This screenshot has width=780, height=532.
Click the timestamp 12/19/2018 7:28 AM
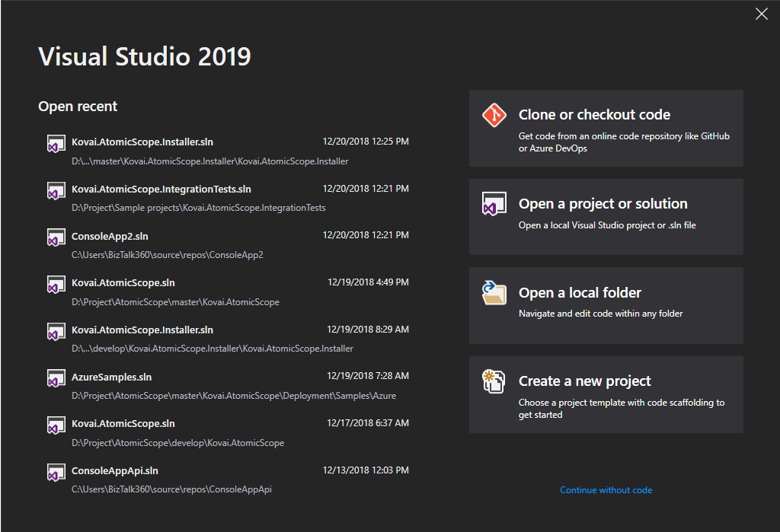pyautogui.click(x=368, y=376)
